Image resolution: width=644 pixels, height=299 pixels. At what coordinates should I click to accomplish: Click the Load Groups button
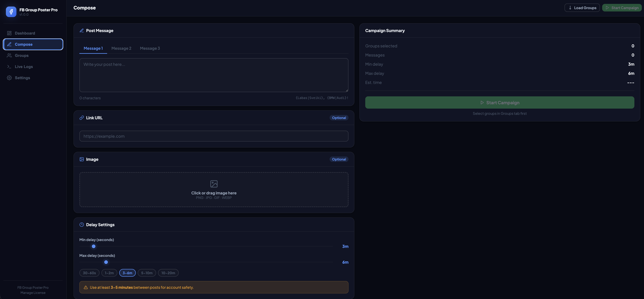(582, 8)
